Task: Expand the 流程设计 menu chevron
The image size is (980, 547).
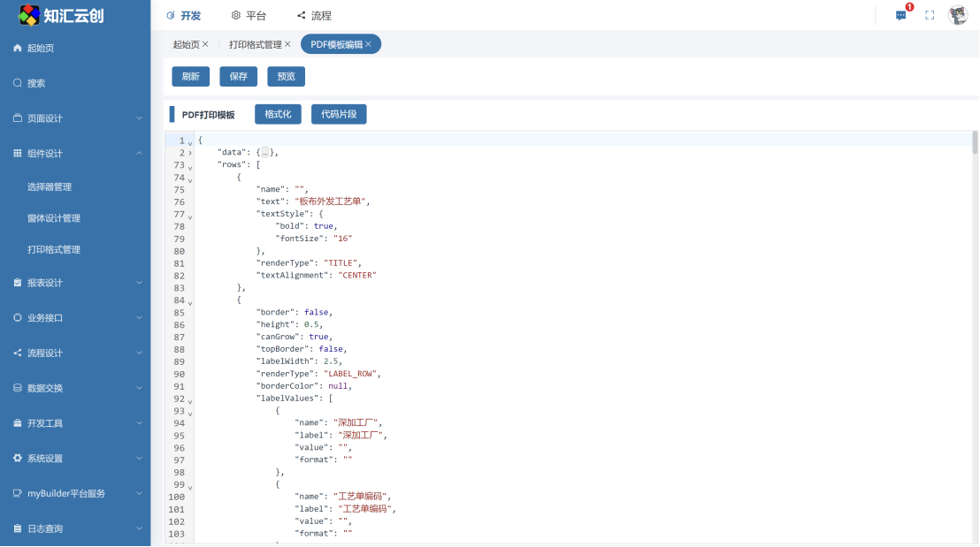Action: pos(140,353)
